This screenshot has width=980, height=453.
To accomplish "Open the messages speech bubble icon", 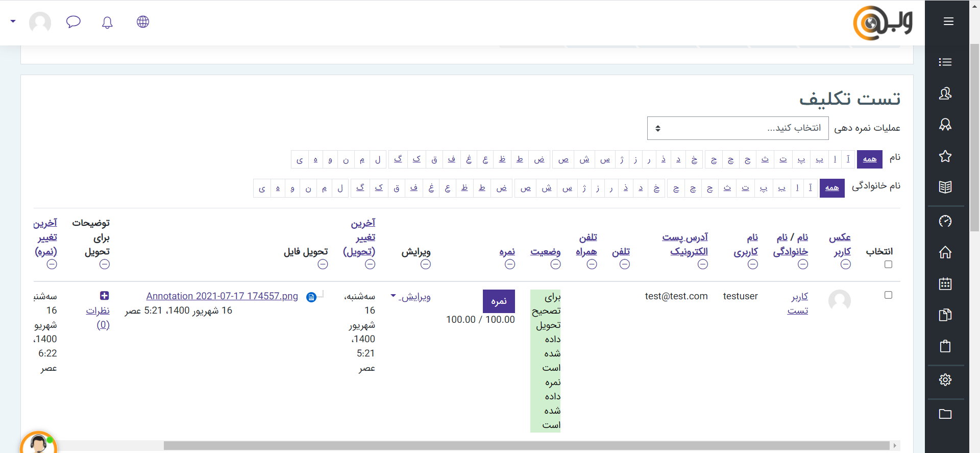I will (x=73, y=22).
